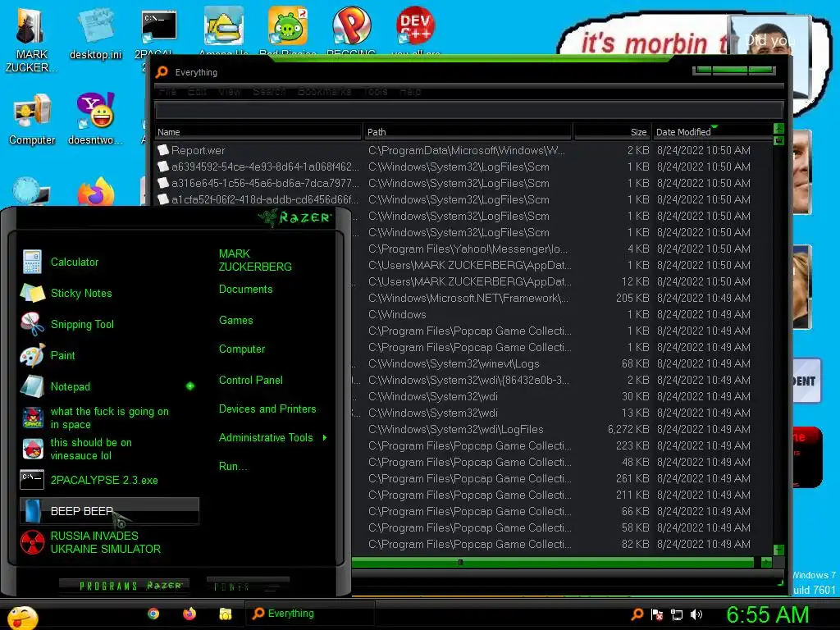Open Devices and Printers
The width and height of the screenshot is (840, 630).
pyautogui.click(x=267, y=409)
